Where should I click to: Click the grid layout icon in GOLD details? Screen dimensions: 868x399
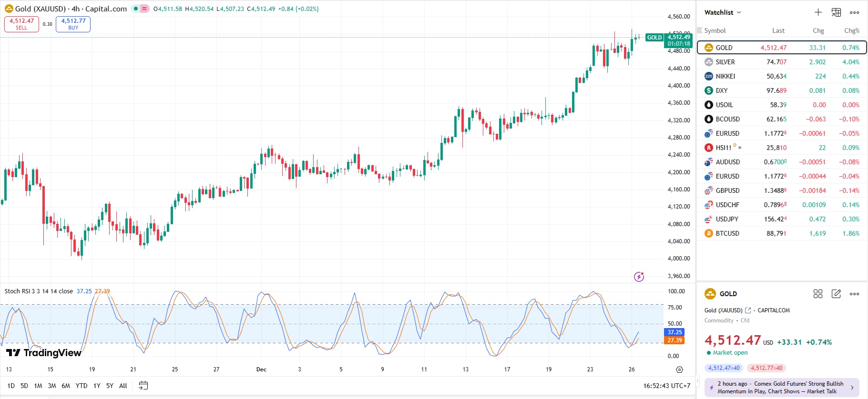coord(818,294)
